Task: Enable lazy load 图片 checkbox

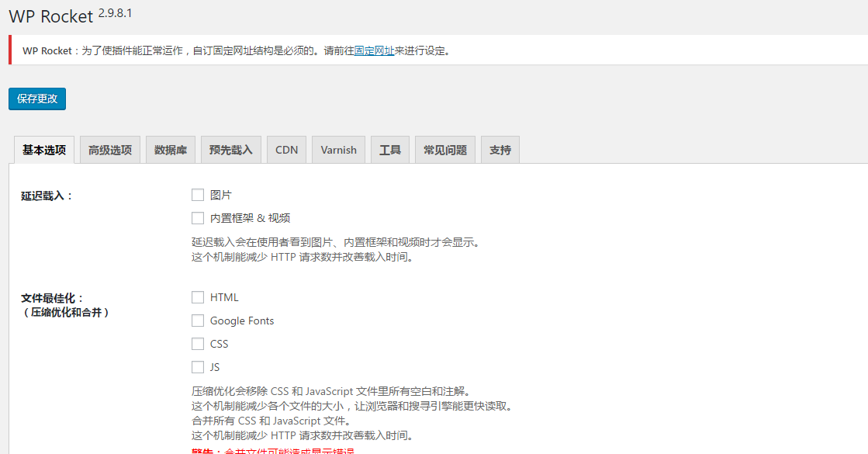Action: tap(198, 195)
